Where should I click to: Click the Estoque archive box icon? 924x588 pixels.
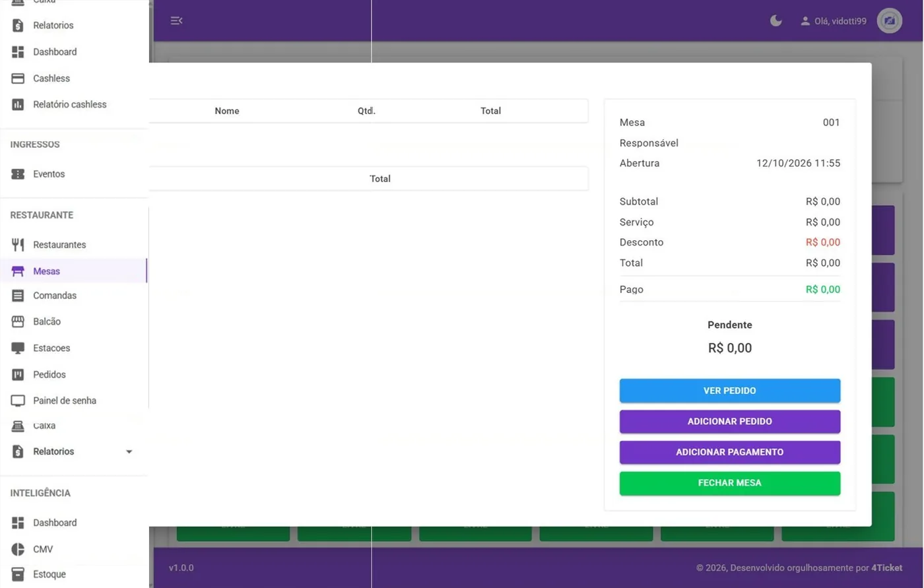(x=18, y=574)
